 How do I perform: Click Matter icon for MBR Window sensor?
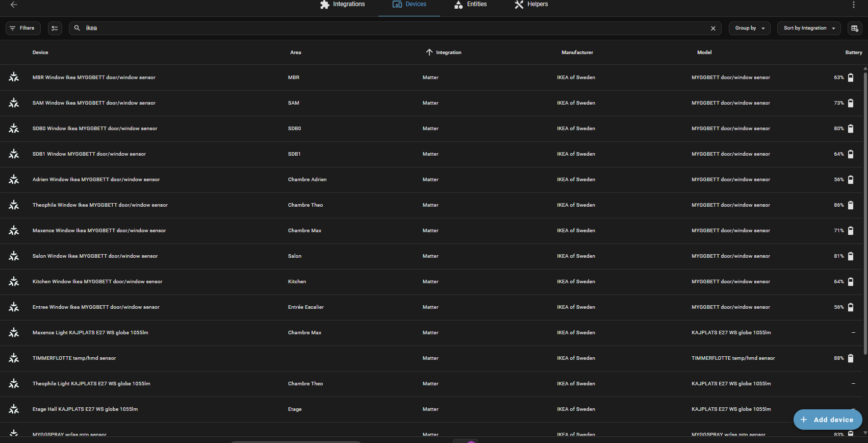14,77
